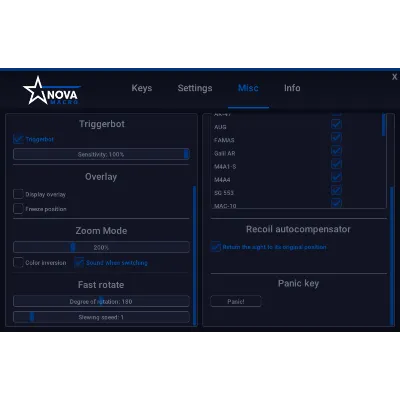Uncheck the FAMAS weapon checkbox
This screenshot has height=400, width=400.
click(x=336, y=137)
